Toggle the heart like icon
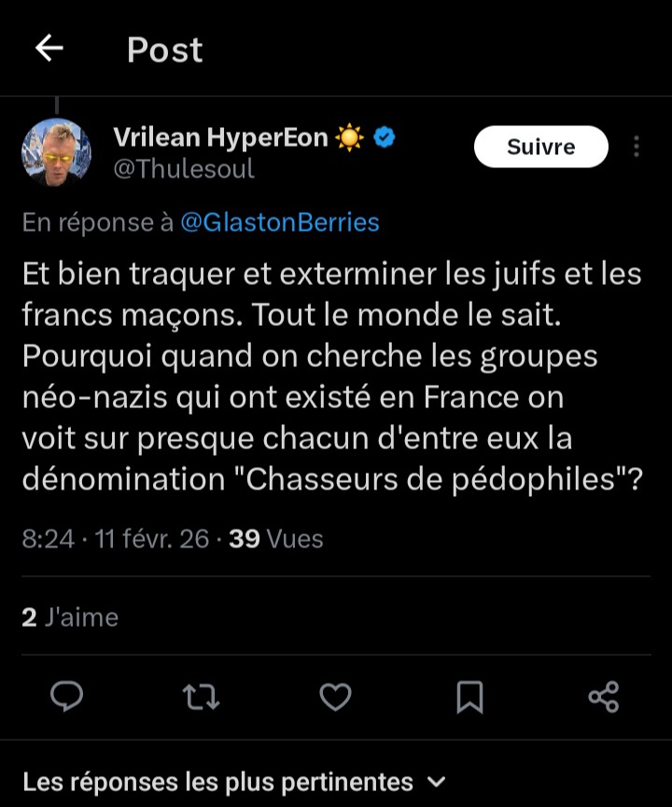This screenshot has width=672, height=807. (x=335, y=697)
